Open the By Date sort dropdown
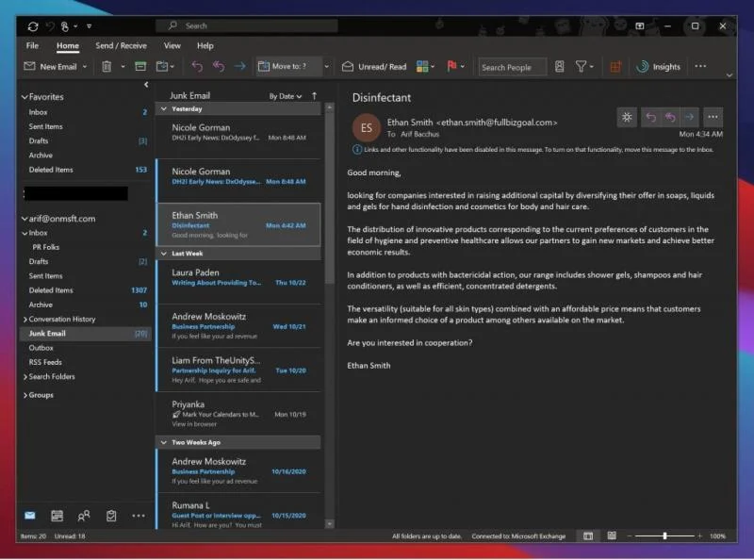This screenshot has width=754, height=560. click(286, 96)
